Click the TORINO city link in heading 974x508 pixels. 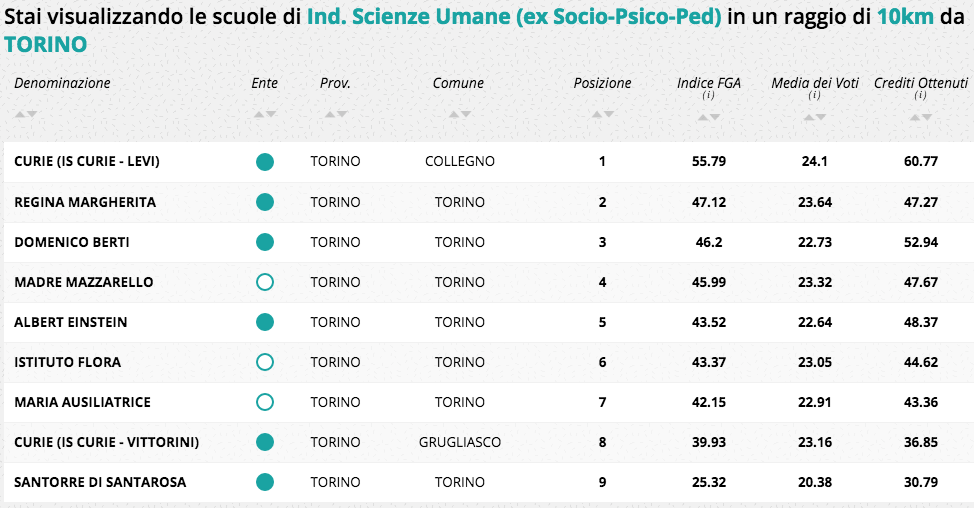[x=45, y=44]
